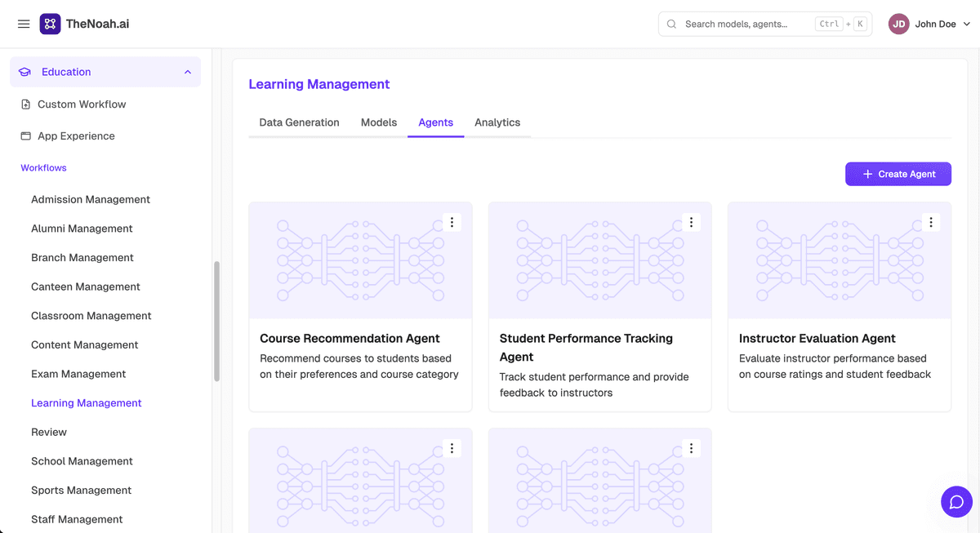This screenshot has height=533, width=980.
Task: Switch to the Data Generation tab
Action: 299,122
